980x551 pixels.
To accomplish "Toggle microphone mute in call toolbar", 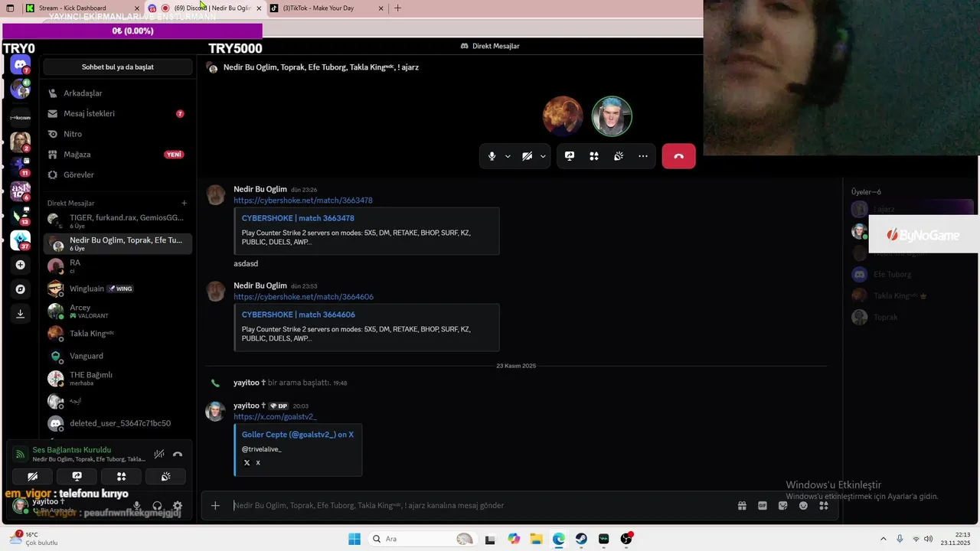I will [x=492, y=156].
